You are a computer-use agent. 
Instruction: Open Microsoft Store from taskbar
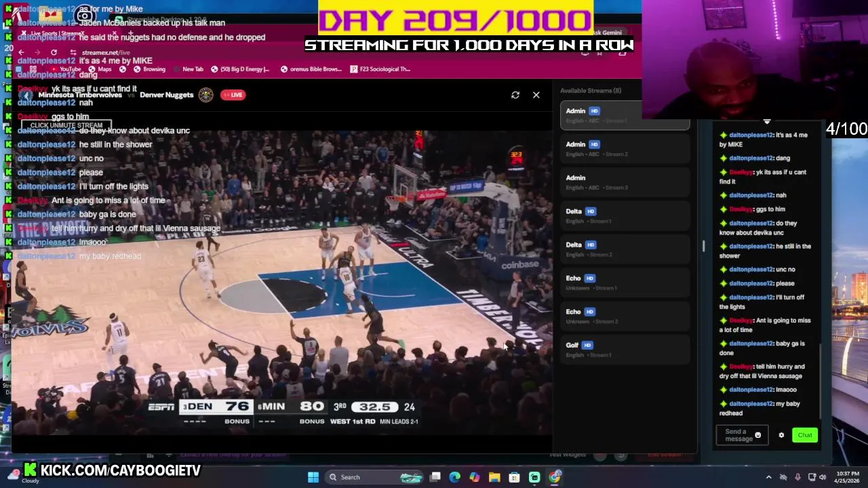[515, 477]
